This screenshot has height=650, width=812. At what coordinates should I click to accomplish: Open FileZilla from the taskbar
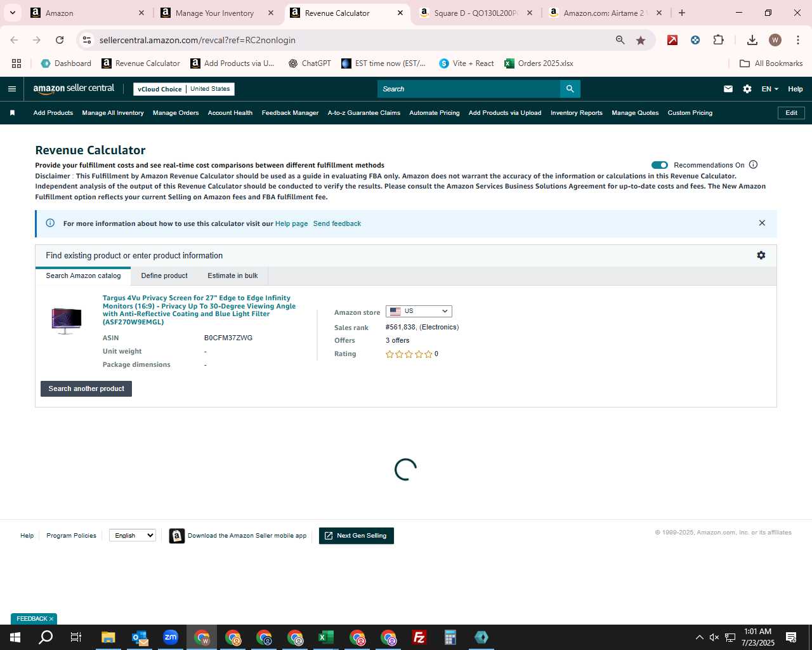click(419, 637)
